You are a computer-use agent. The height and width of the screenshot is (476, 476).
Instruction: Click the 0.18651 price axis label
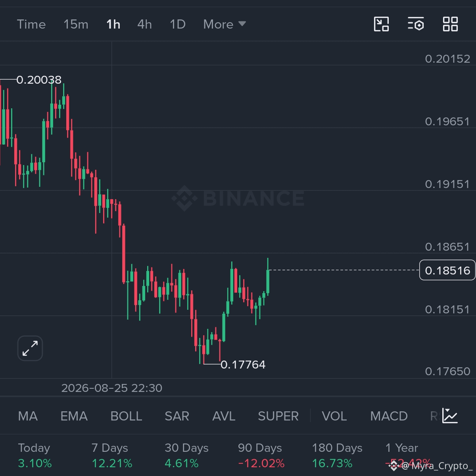click(447, 247)
